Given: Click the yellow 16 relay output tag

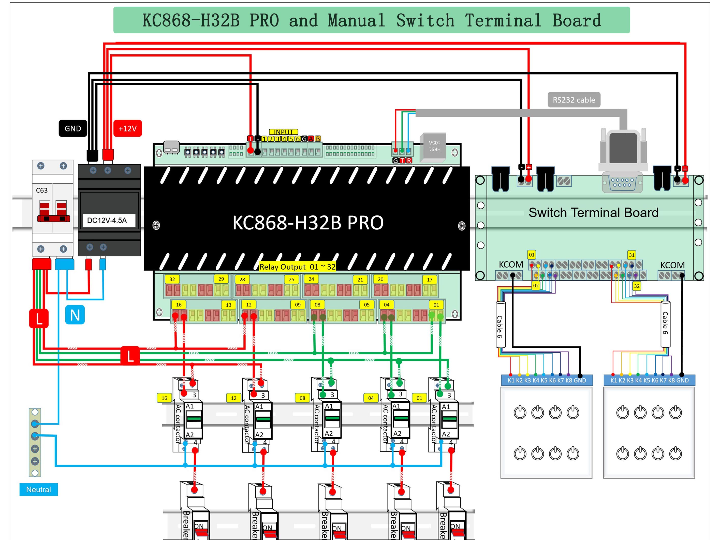Looking at the screenshot, I should tap(179, 305).
